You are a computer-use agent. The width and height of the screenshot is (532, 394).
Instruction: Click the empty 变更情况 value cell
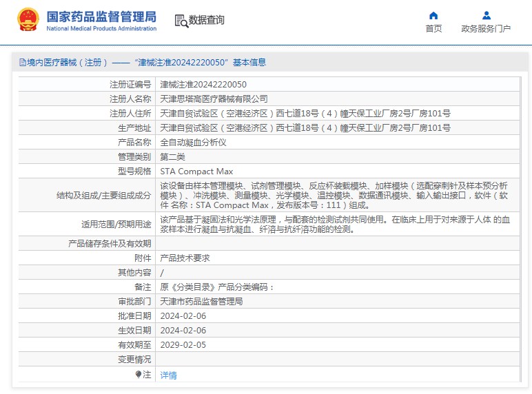click(338, 360)
